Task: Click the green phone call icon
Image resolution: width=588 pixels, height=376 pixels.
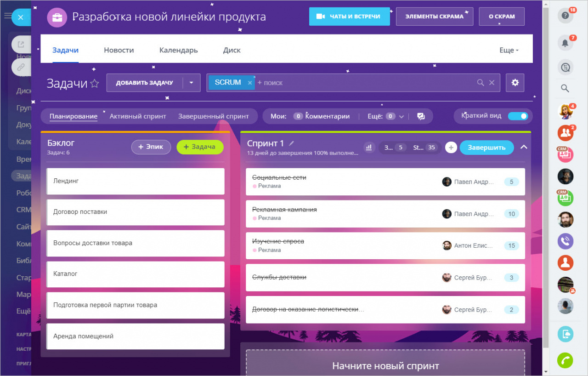Action: [565, 360]
